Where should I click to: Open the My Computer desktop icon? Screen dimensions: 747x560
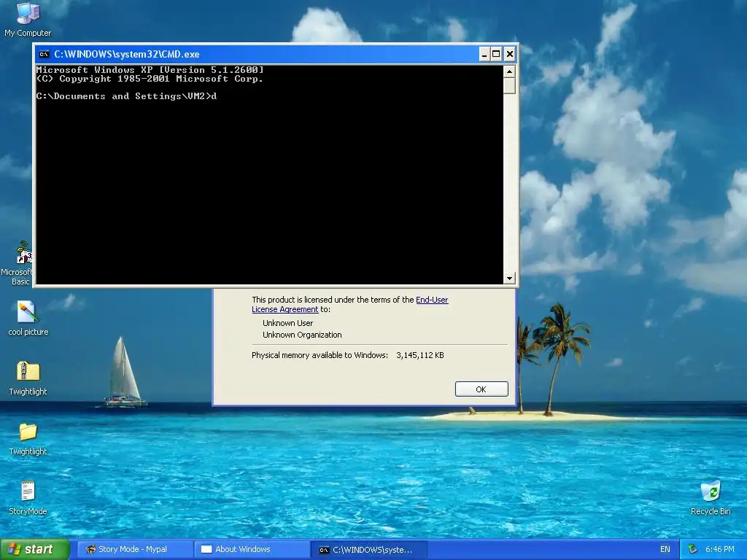tap(28, 19)
